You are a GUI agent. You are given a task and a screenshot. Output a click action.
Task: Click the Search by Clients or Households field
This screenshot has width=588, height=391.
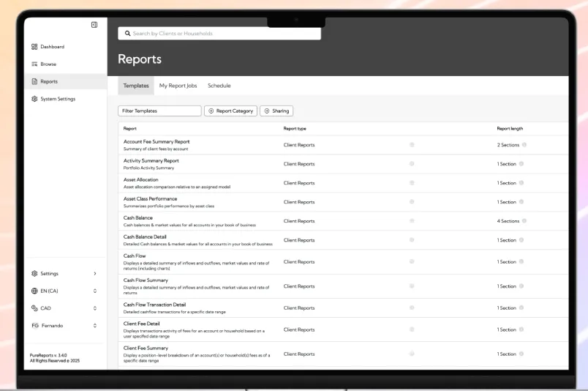219,34
